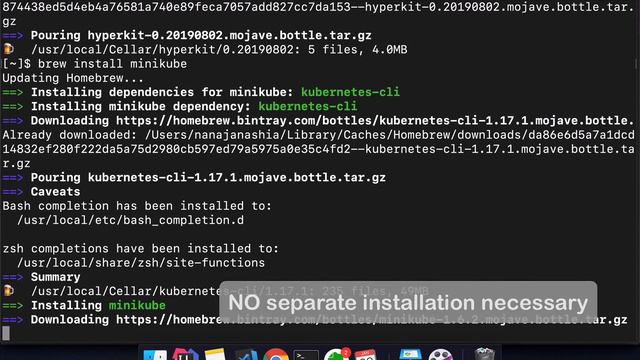Click the Terminal icon in the Dock
640x360 pixels.
306,355
